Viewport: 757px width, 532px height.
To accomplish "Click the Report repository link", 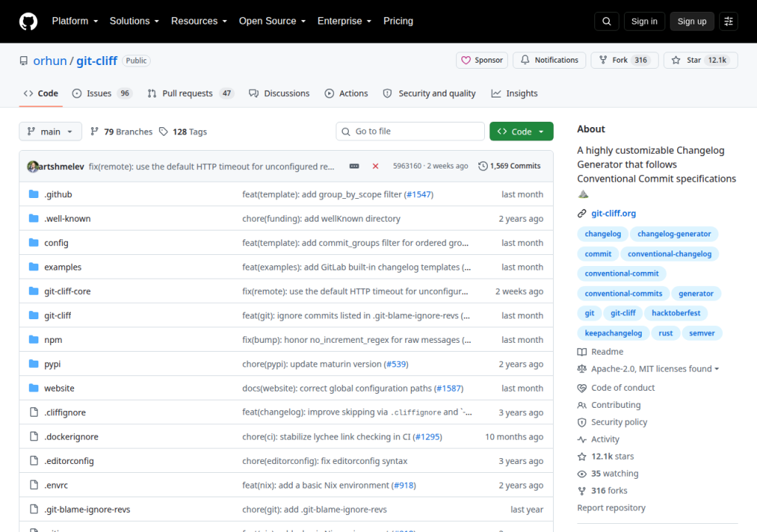I will click(x=611, y=508).
